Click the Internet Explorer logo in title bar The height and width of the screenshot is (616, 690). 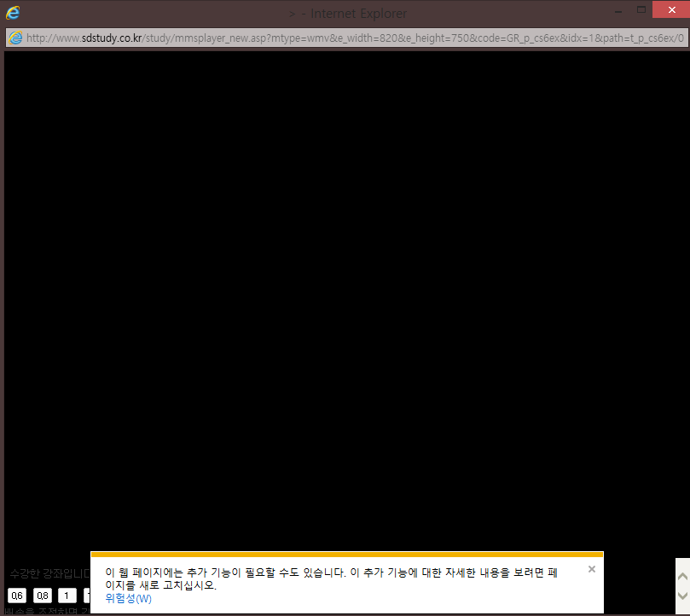13,13
